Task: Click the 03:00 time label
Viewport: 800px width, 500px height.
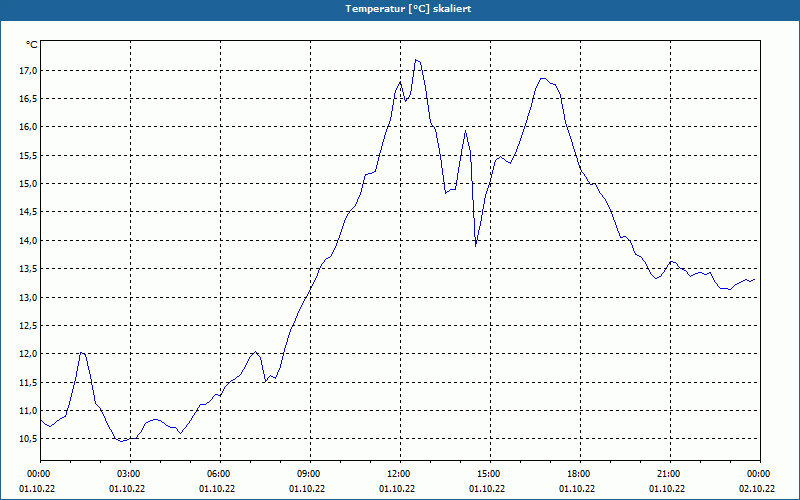Action: (x=129, y=474)
